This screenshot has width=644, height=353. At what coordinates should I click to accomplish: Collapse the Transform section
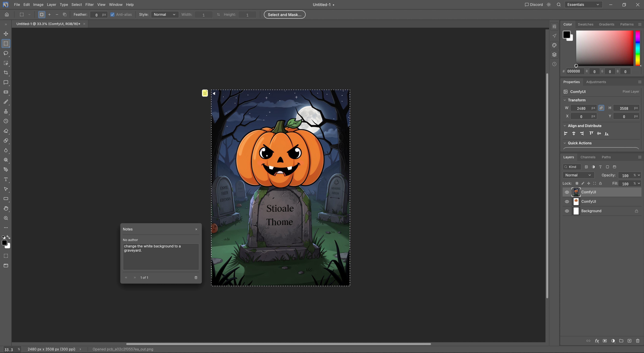564,100
